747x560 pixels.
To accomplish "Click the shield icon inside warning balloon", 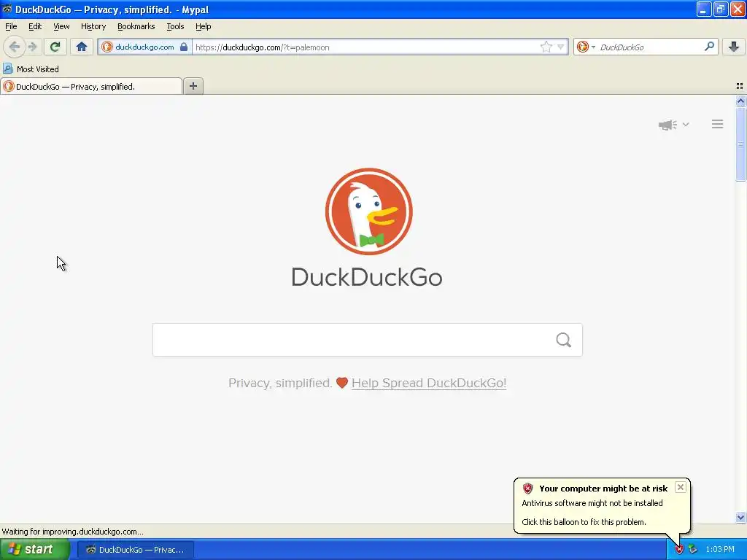I will 527,488.
